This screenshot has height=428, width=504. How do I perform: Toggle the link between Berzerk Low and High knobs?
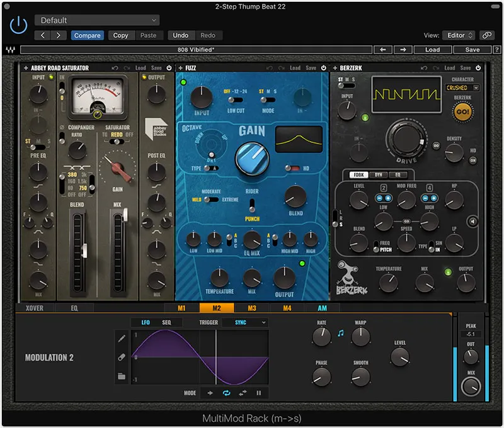coord(406,221)
